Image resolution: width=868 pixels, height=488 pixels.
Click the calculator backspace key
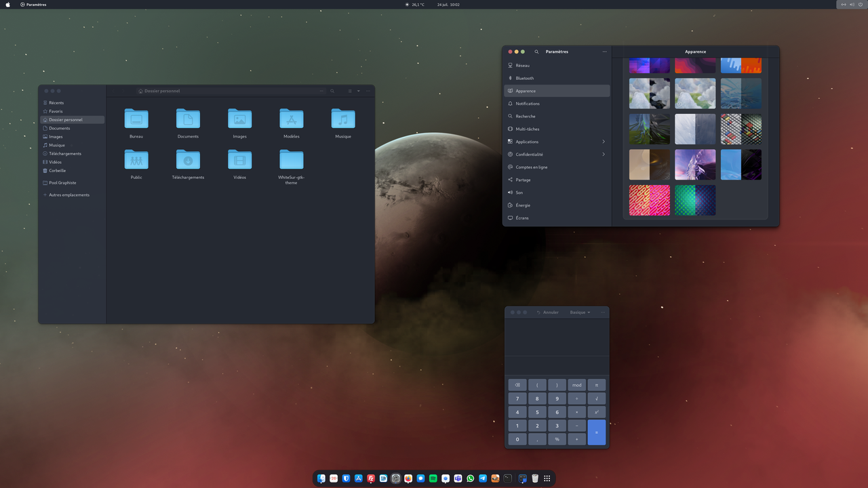[517, 385]
